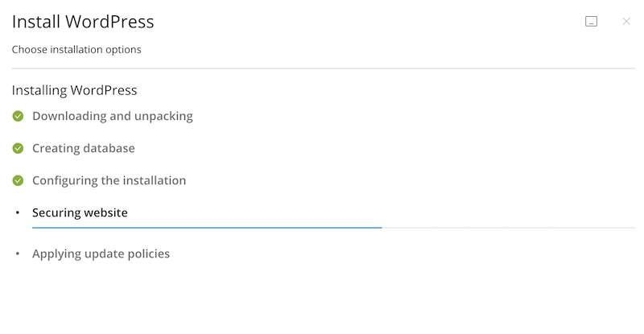Click the divider line under the subtitle
The height and width of the screenshot is (334, 644).
click(x=322, y=68)
